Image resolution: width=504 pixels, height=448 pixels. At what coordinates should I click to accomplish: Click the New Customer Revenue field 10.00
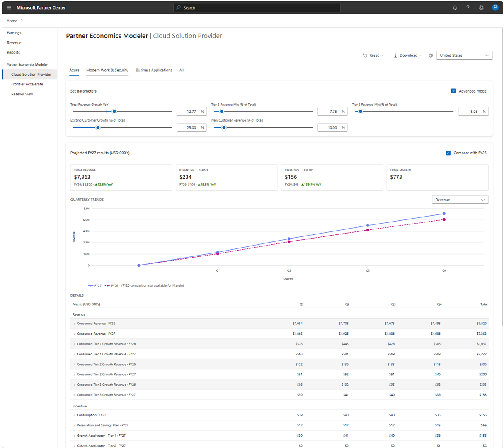tap(332, 127)
